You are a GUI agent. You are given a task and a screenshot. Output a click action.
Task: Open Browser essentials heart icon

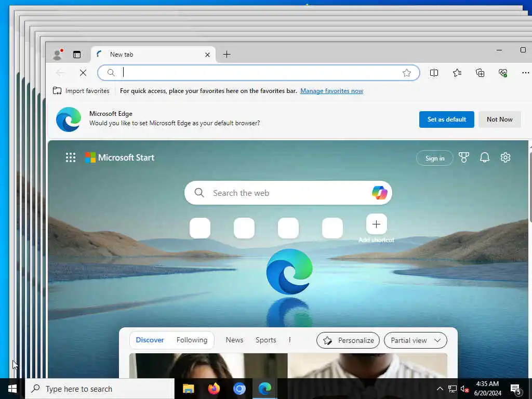[x=503, y=73]
